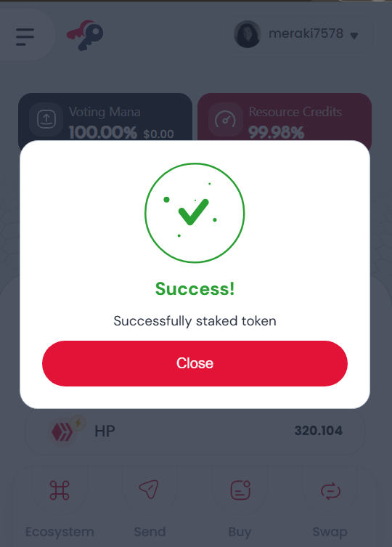Click the green success checkmark icon
This screenshot has height=547, width=392.
click(x=195, y=213)
